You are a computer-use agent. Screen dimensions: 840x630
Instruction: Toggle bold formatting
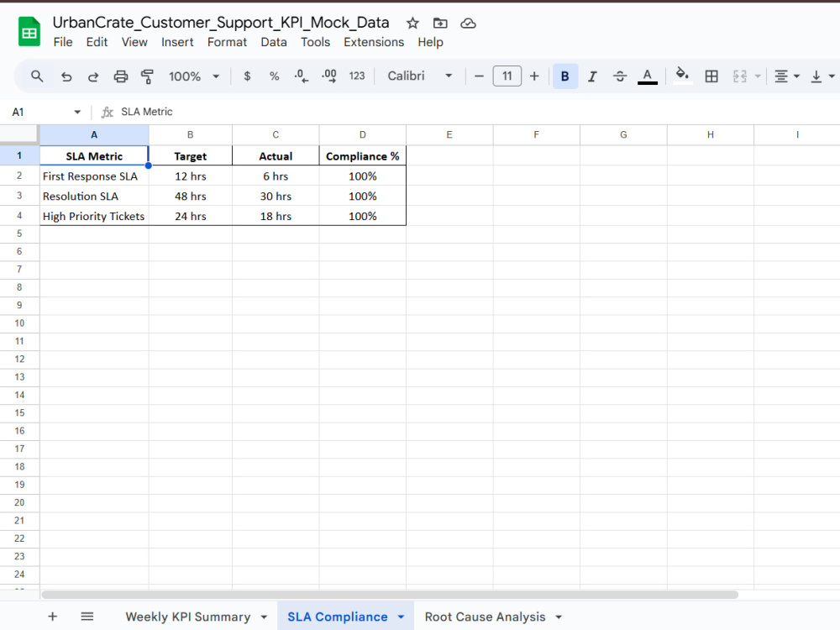click(x=564, y=76)
